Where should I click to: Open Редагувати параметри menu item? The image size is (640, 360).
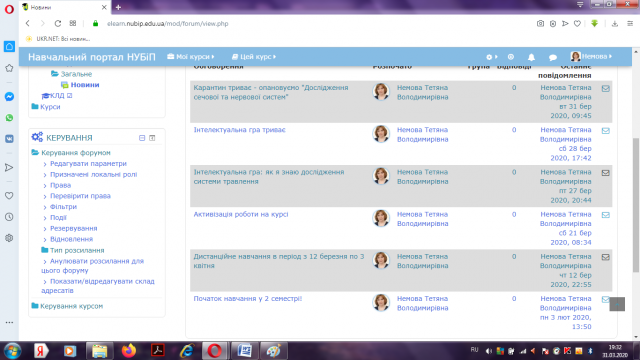pyautogui.click(x=88, y=164)
